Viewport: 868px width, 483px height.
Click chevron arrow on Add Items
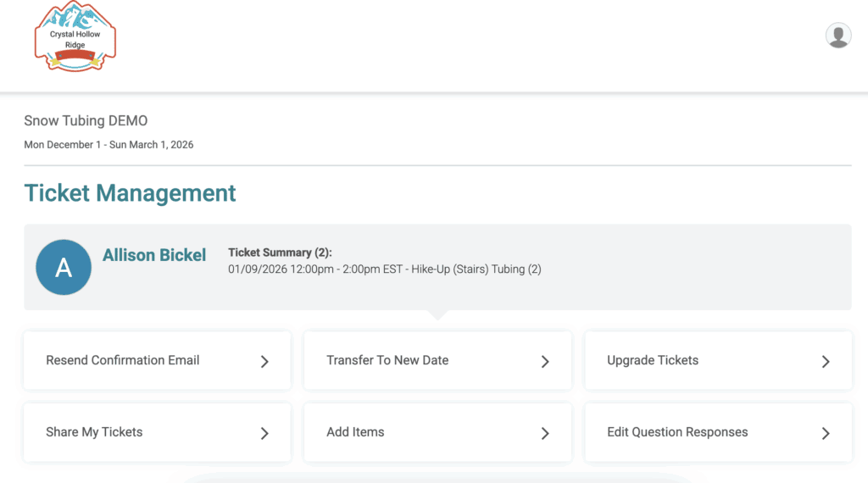click(545, 433)
